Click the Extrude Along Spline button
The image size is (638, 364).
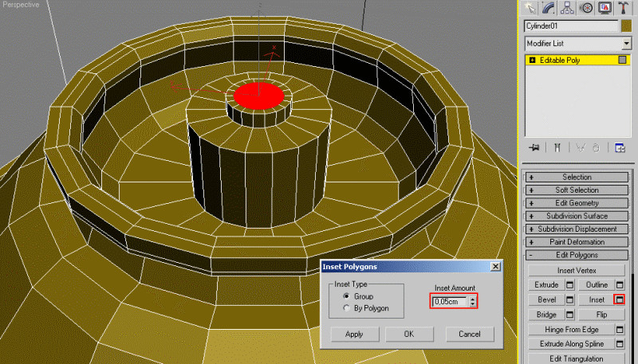coord(571,343)
